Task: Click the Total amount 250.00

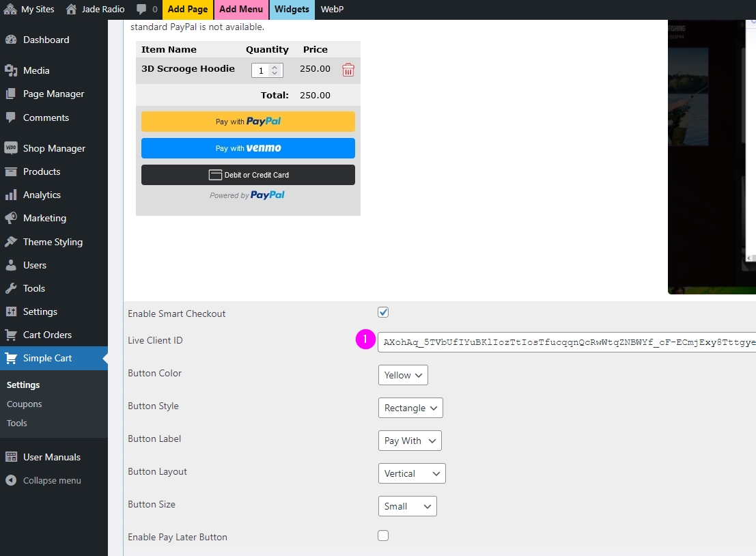Action: [x=315, y=96]
